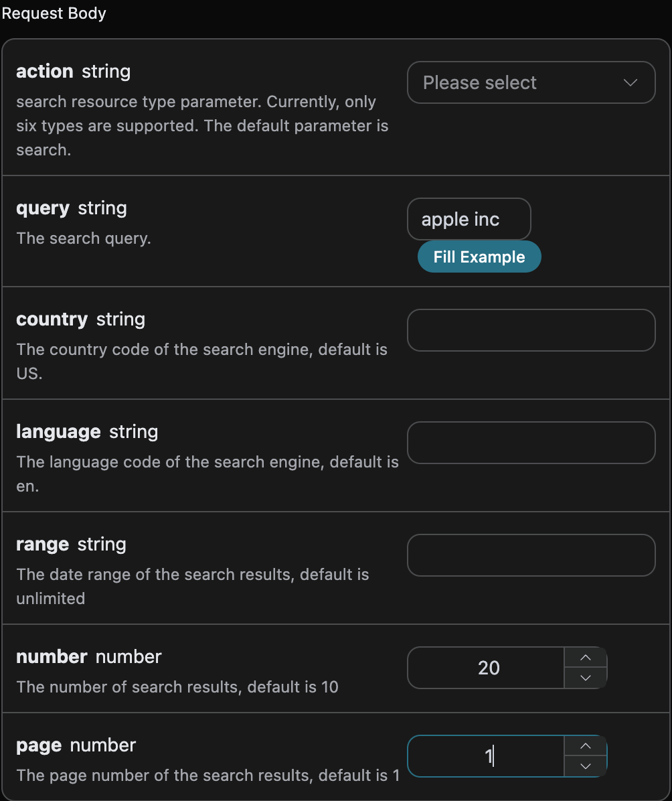Decrease the number of search results

[586, 678]
